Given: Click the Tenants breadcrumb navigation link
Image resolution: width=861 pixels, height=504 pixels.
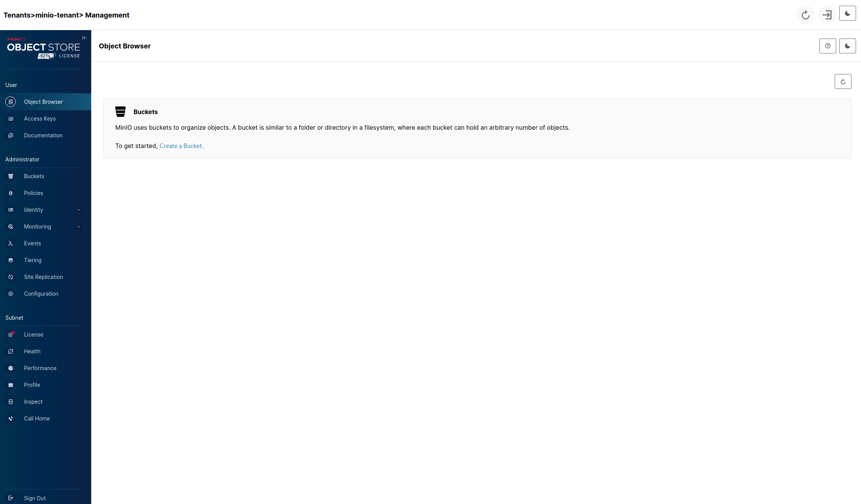Looking at the screenshot, I should (x=18, y=15).
